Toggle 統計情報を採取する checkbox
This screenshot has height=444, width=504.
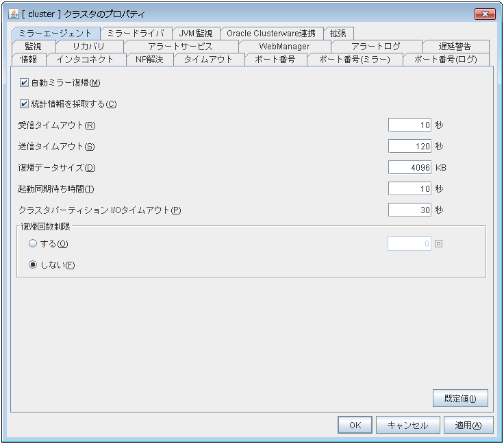(x=24, y=104)
